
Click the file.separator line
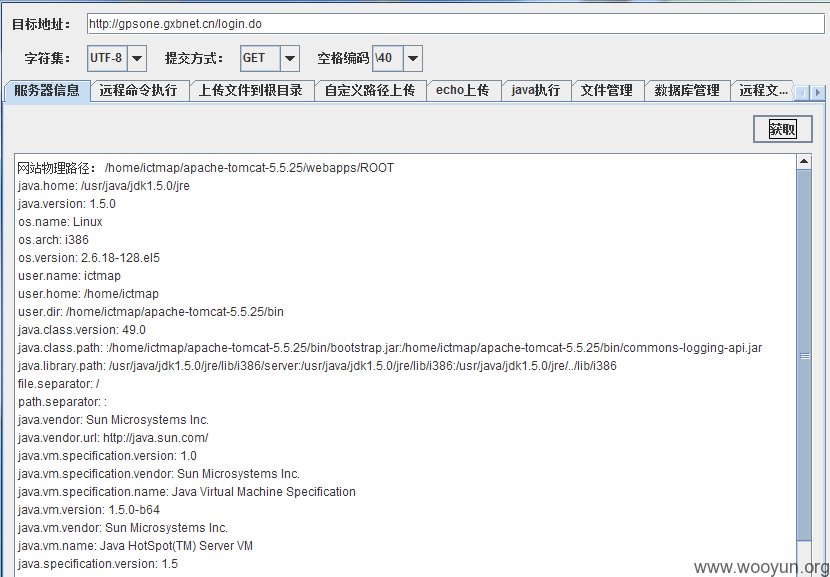58,384
